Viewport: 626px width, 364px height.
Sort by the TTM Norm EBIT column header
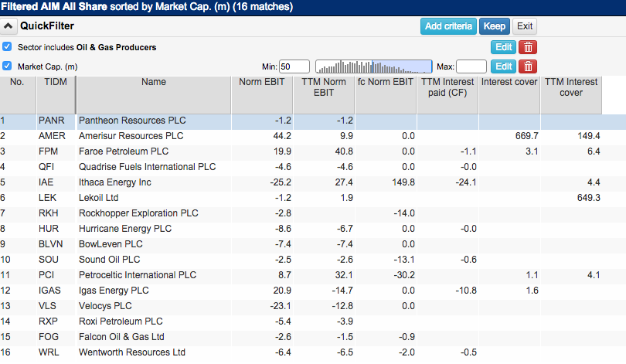[x=324, y=95]
